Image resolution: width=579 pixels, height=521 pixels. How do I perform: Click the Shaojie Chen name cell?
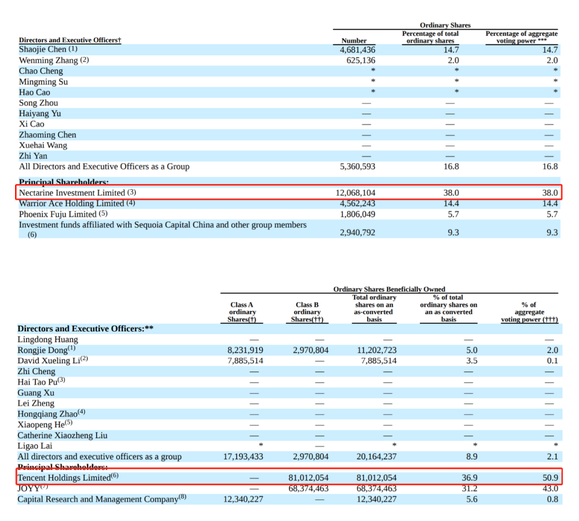48,49
